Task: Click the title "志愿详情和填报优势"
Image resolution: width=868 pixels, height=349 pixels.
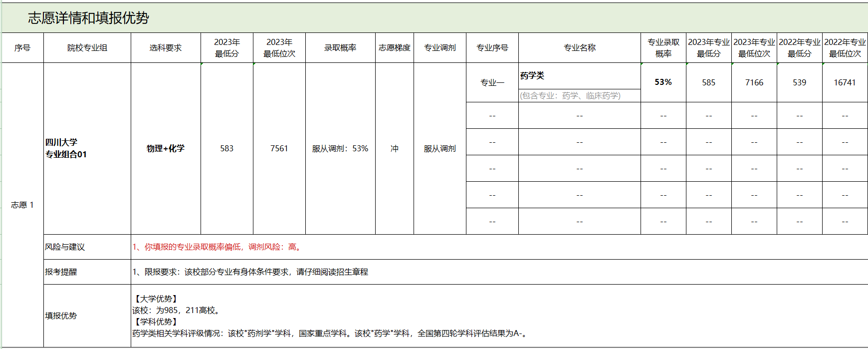Action: click(x=88, y=18)
